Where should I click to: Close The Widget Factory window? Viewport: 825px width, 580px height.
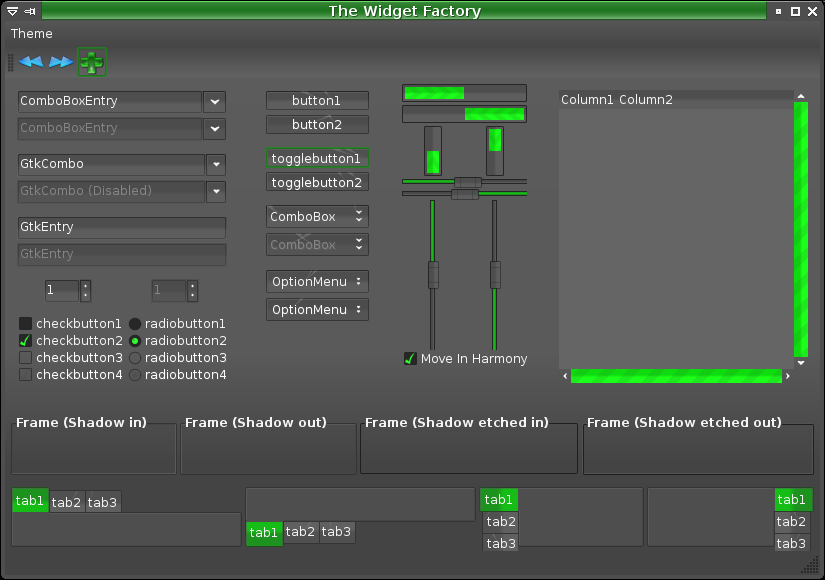(812, 11)
